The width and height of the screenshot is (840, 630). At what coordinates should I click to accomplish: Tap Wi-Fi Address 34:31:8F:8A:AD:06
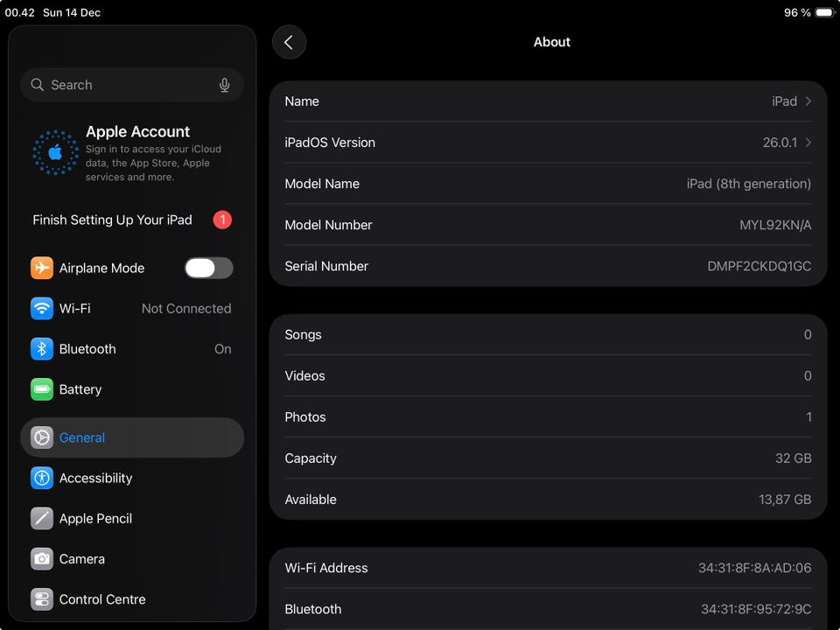point(754,568)
